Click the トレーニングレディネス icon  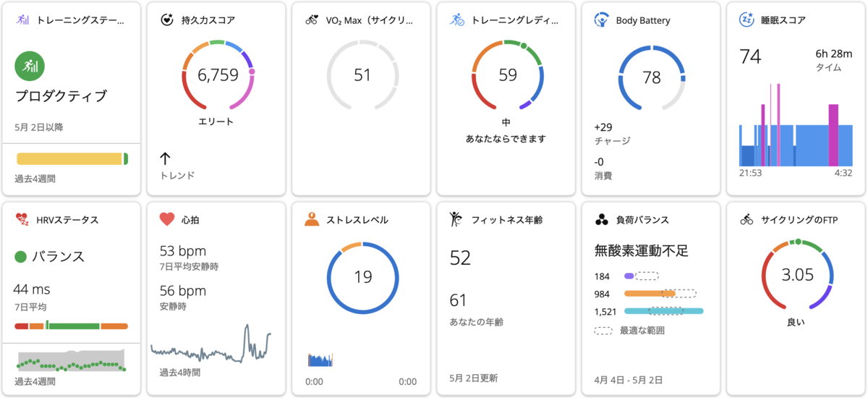tap(456, 20)
